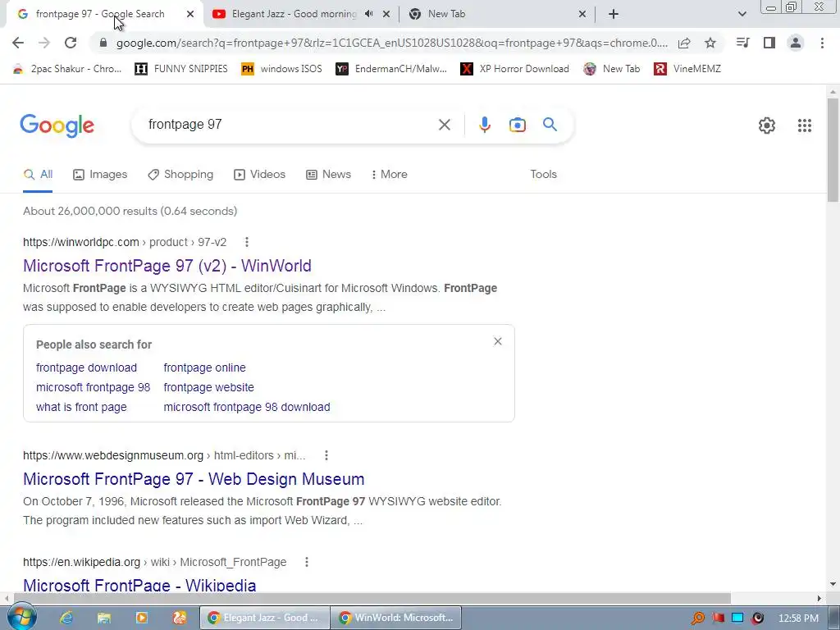Screen dimensions: 840x630
Task: Click the magnifier tray icon
Action: pyautogui.click(x=697, y=619)
